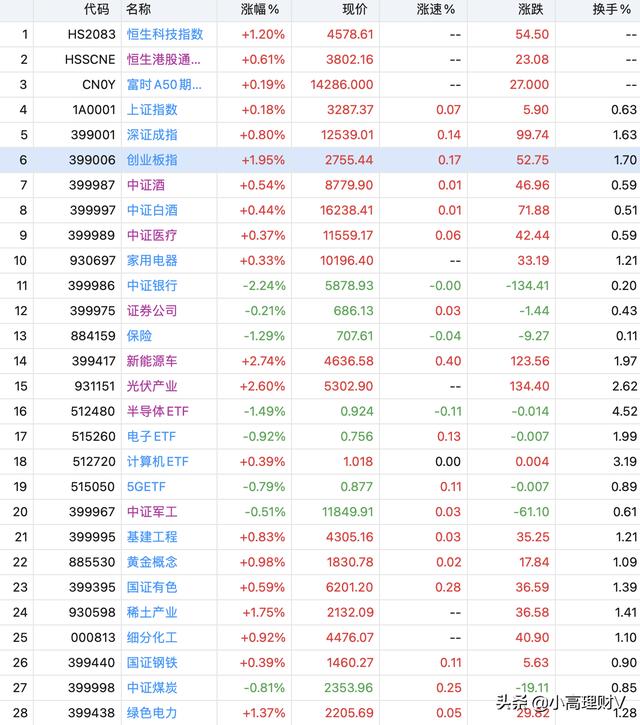Sort by the 涨幅% column header
This screenshot has height=725, width=640.
(x=260, y=9)
